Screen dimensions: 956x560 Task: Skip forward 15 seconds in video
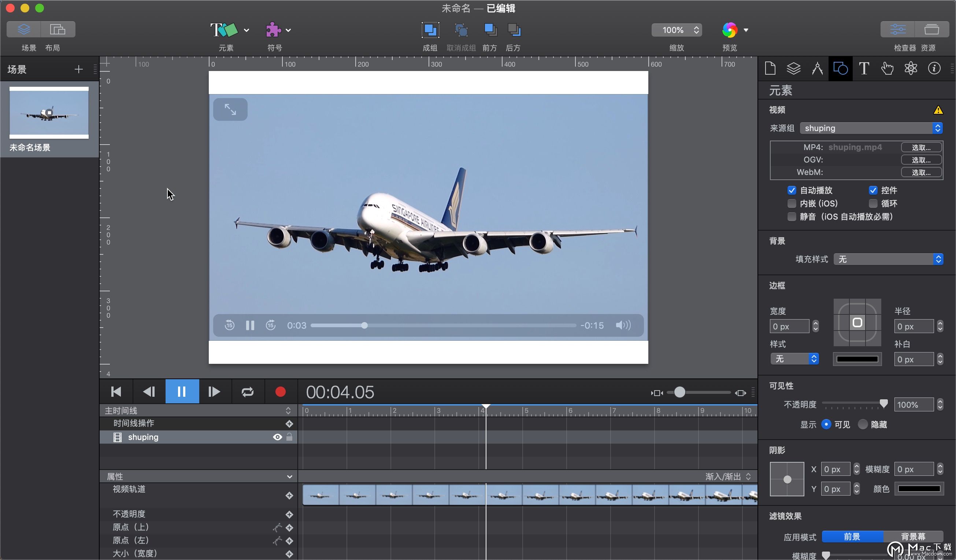(x=270, y=325)
